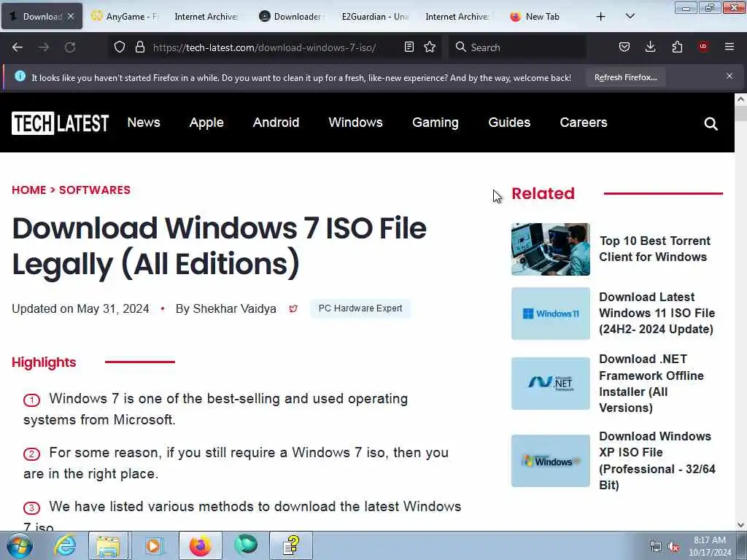The height and width of the screenshot is (560, 747).
Task: Open the Careers menu item
Action: [583, 122]
